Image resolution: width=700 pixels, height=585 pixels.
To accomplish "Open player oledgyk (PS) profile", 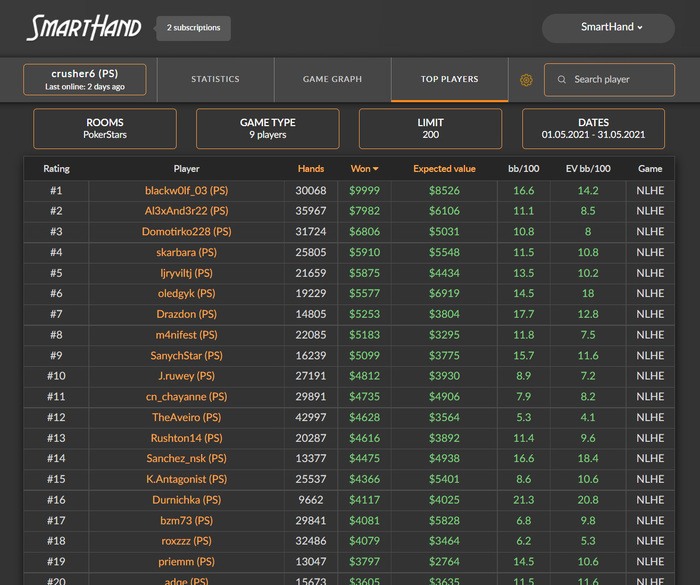I will pos(187,293).
